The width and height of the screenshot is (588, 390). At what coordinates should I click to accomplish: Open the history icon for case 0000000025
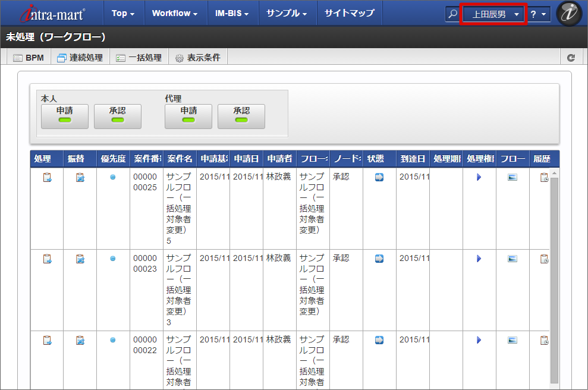pyautogui.click(x=544, y=177)
